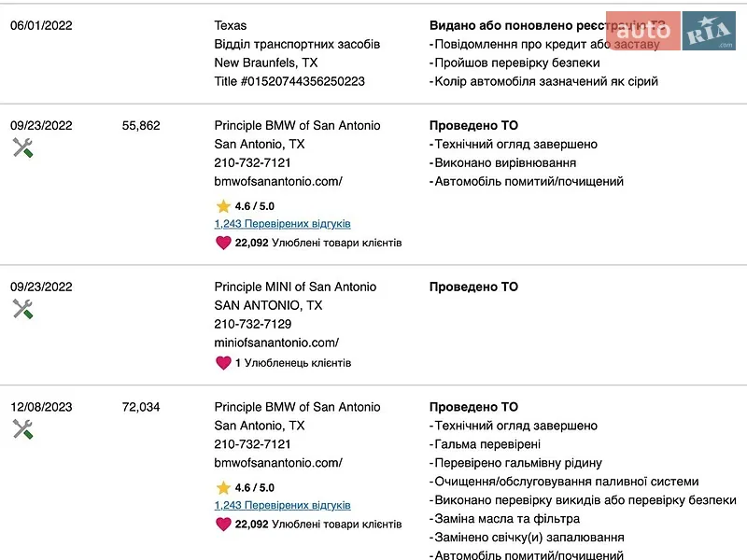Click the service wrench icon under 12/08/2023
Viewport: 747px width, 560px height.
pos(22,429)
